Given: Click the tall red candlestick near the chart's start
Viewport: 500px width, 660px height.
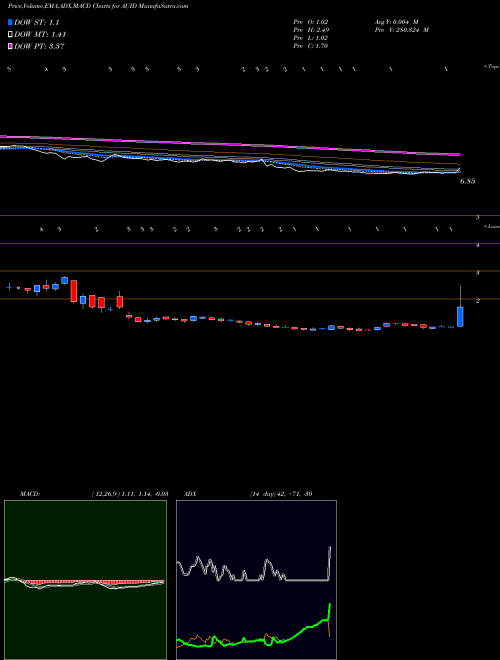Looking at the screenshot, I should tap(74, 291).
